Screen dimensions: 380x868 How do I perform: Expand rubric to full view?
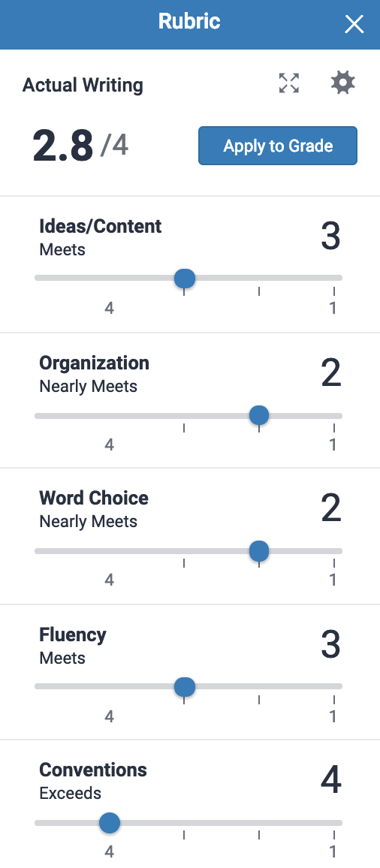(288, 83)
